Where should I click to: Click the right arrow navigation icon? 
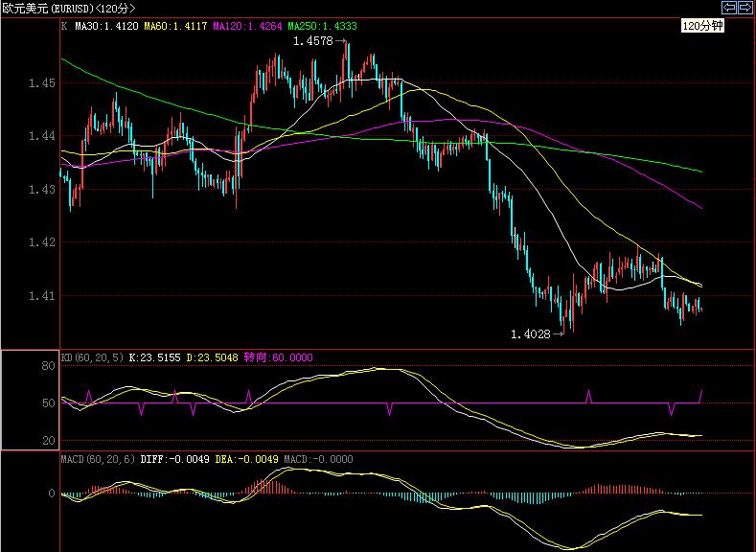745,8
